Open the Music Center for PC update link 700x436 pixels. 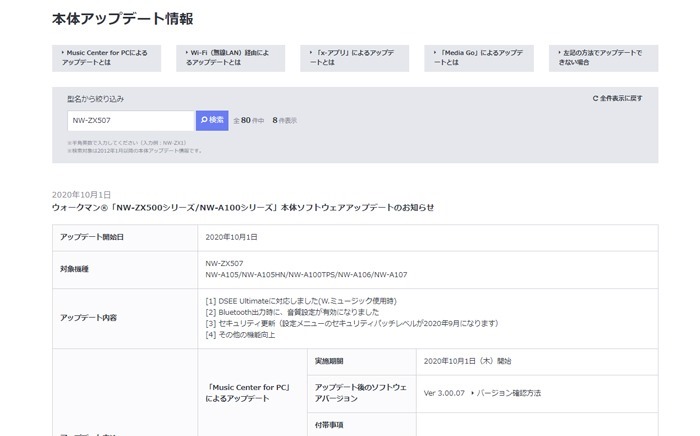tap(106, 58)
